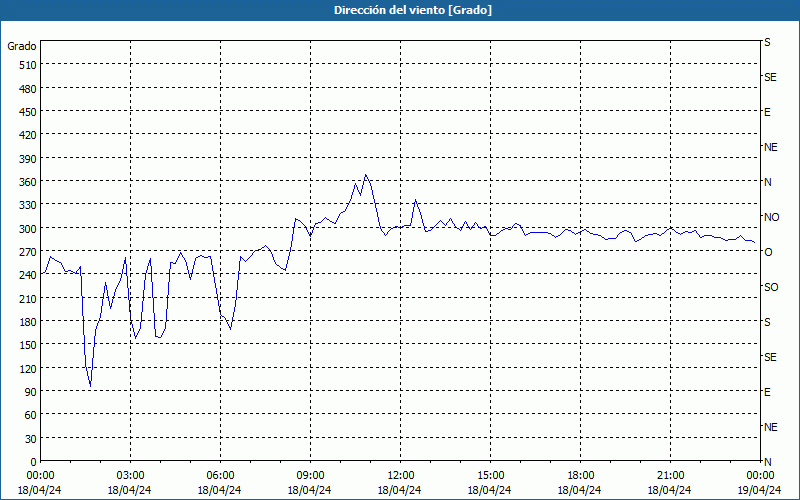This screenshot has height=500, width=800.
Task: Click the 90 left axis label
Action: pos(31,392)
